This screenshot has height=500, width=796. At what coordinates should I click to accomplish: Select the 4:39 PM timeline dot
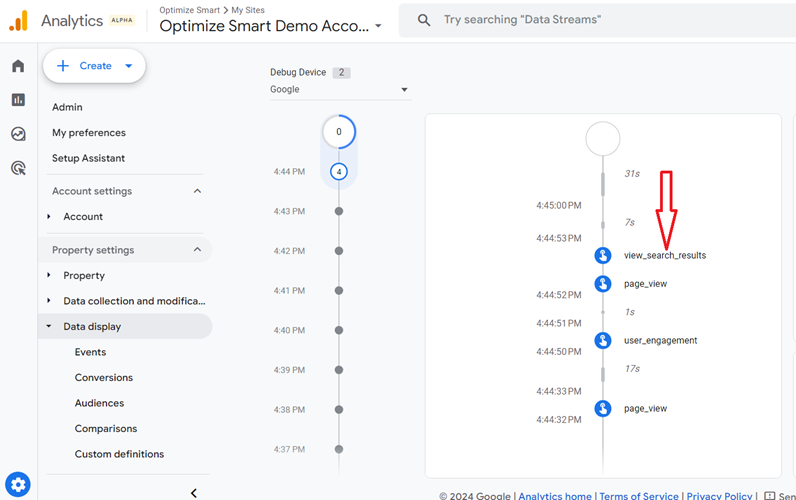click(x=339, y=370)
